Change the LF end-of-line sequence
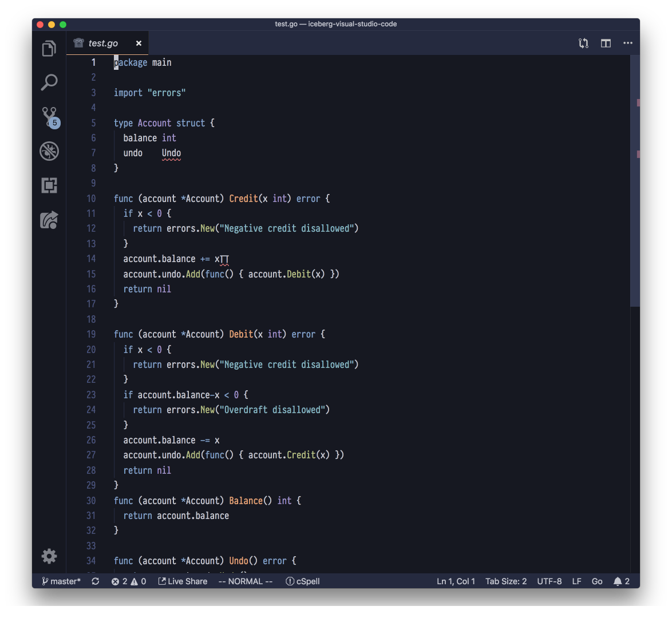Screen dimensions: 672x634 (x=576, y=581)
